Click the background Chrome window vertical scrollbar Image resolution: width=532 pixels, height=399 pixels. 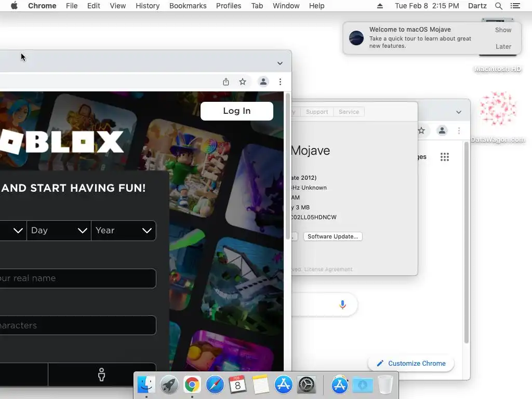(x=467, y=243)
